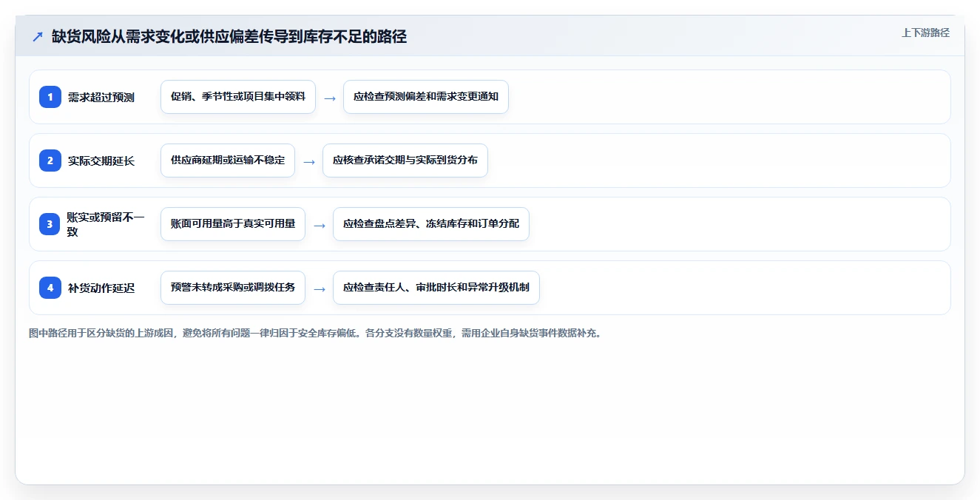The image size is (980, 500).
Task: Select the footnote text starting 图中路径用于区分缺货
Action: pyautogui.click(x=315, y=334)
